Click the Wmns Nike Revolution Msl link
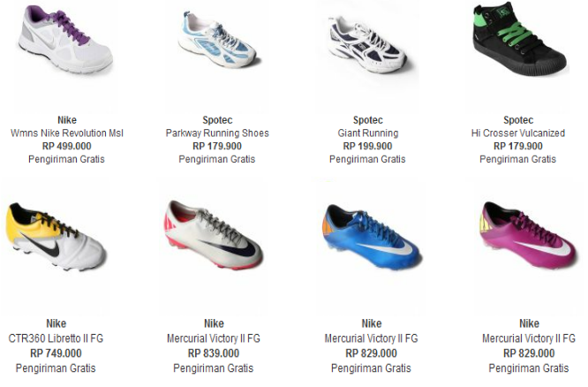This screenshot has width=588, height=387. [x=67, y=133]
